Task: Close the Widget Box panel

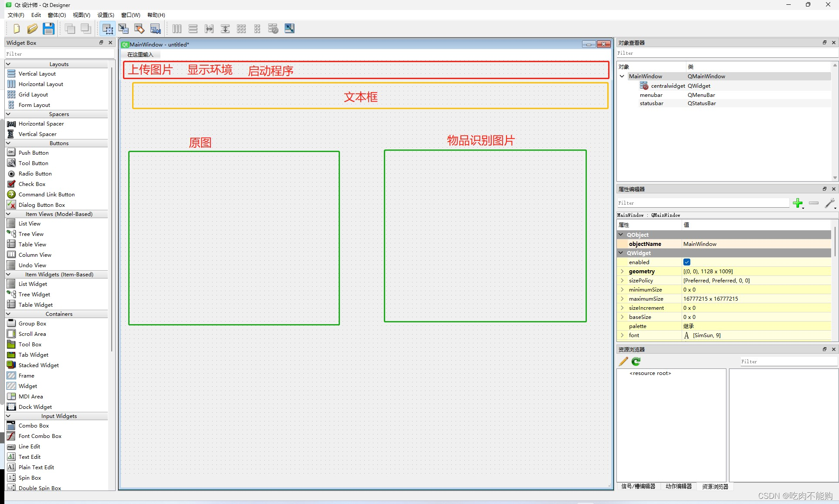Action: pos(110,43)
